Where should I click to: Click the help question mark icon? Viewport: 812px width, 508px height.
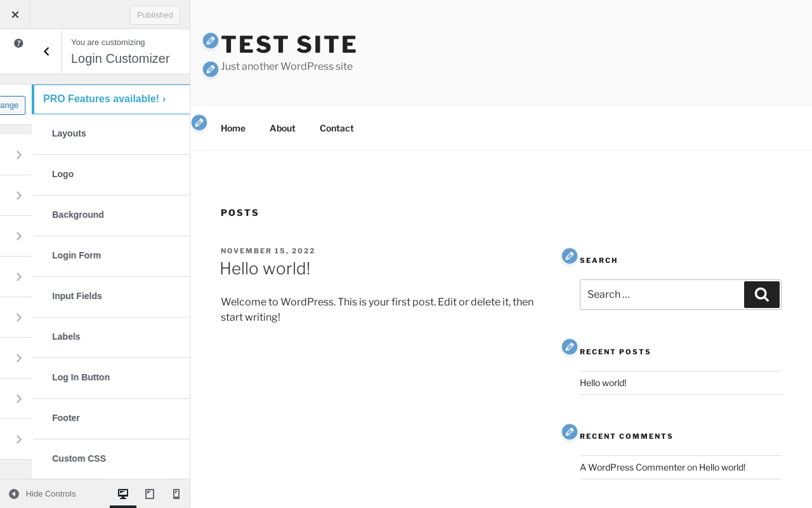pos(18,43)
